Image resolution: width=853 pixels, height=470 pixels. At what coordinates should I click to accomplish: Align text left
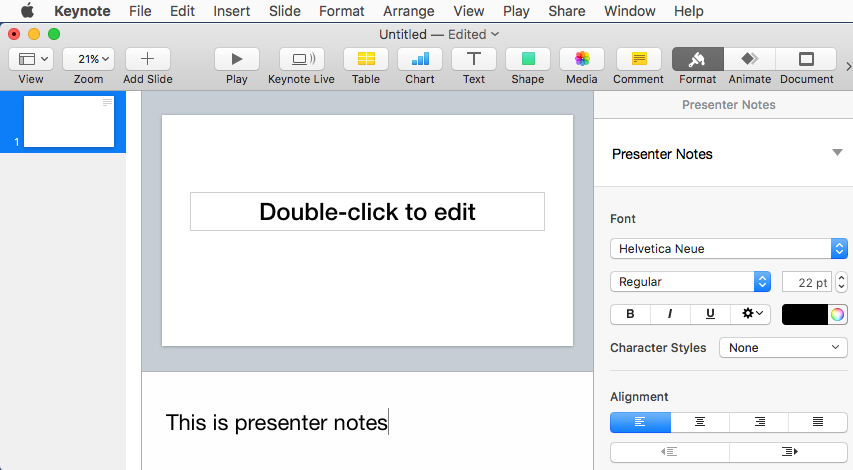pos(640,422)
